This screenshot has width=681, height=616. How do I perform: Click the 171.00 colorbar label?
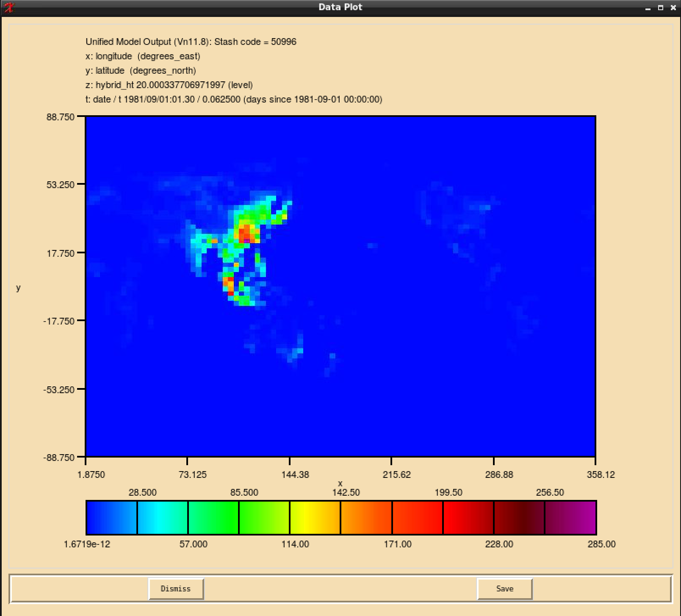click(x=398, y=544)
